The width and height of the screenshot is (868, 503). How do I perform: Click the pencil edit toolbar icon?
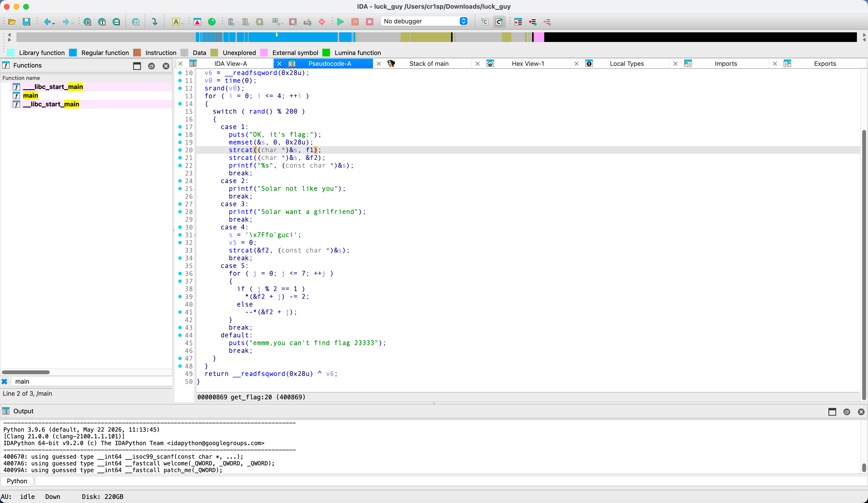[307, 22]
